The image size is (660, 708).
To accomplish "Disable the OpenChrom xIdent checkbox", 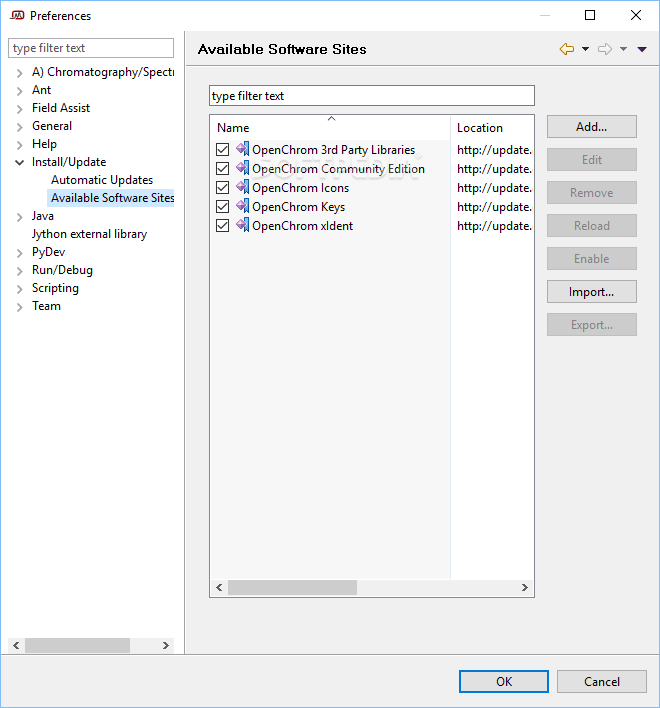I will click(223, 225).
